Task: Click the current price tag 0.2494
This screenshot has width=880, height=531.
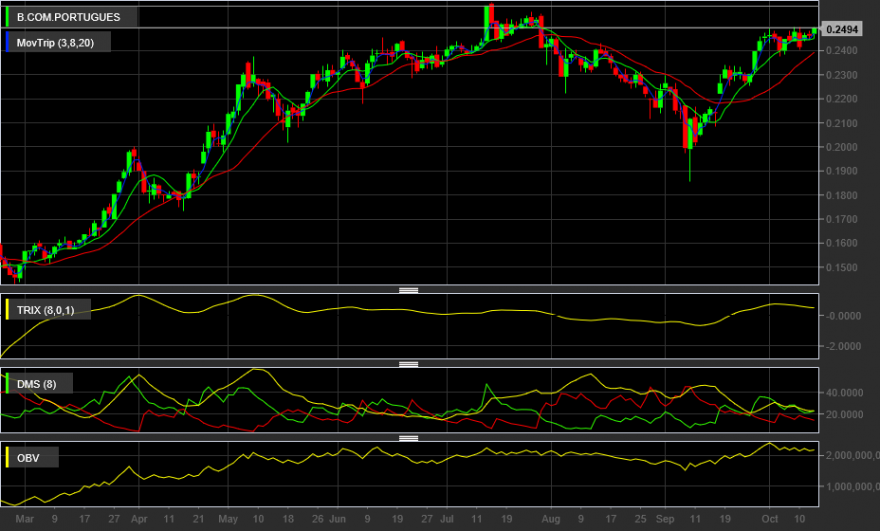Action: (842, 29)
